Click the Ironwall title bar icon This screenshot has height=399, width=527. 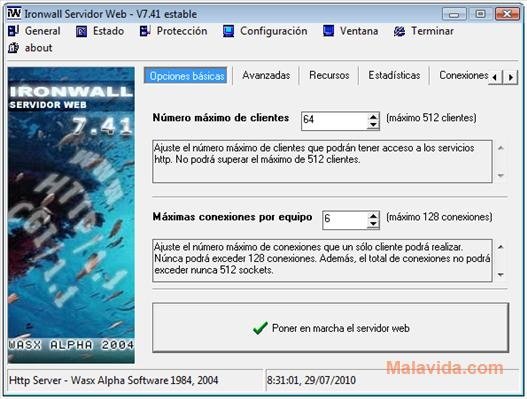[14, 13]
